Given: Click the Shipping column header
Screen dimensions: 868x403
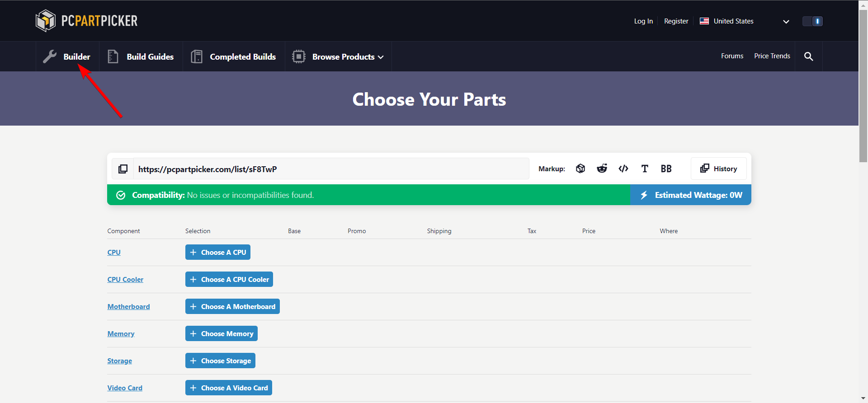Looking at the screenshot, I should tap(439, 231).
